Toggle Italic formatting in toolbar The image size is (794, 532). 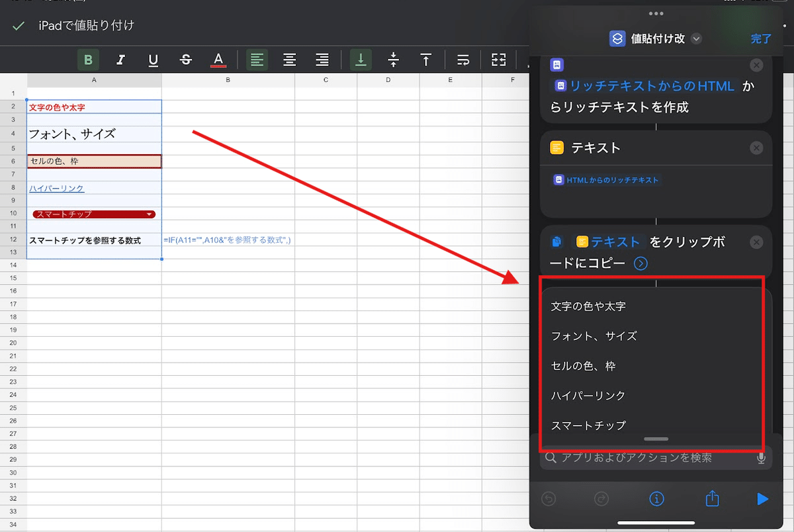[120, 60]
